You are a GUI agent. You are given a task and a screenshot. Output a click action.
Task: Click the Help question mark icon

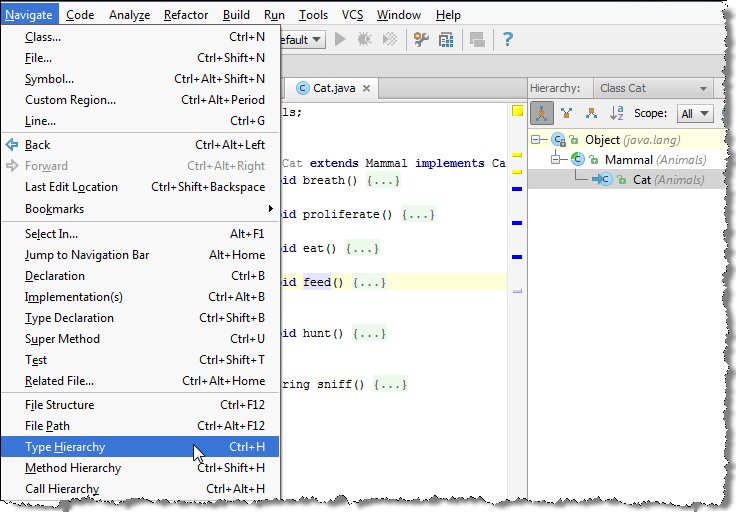pos(508,40)
